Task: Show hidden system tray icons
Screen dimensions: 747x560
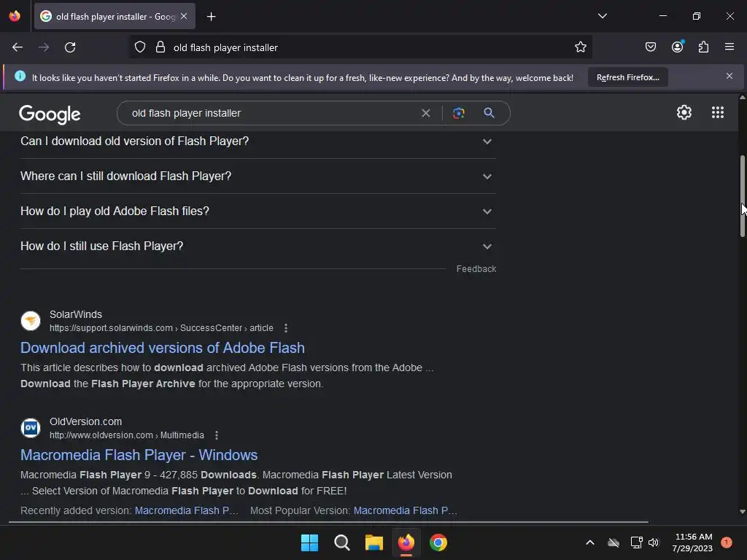Action: click(x=589, y=542)
